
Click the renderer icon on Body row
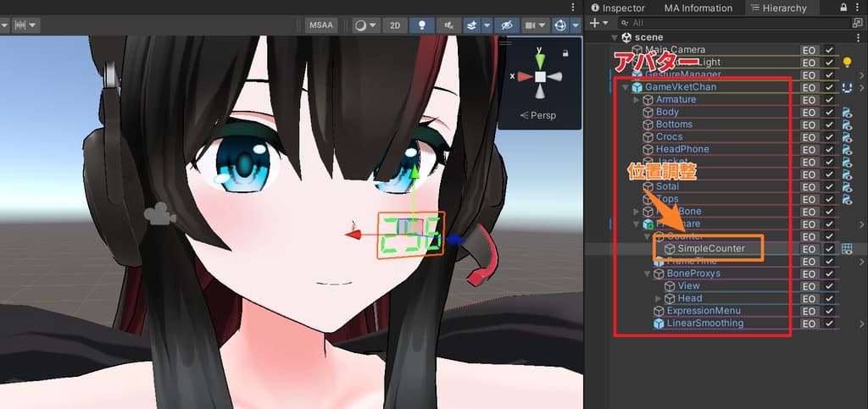point(847,112)
